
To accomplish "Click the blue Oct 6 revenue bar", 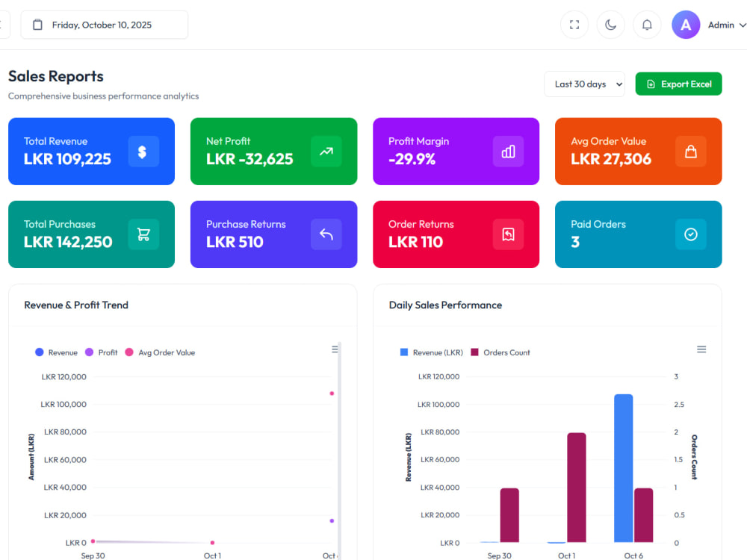I will tap(623, 468).
